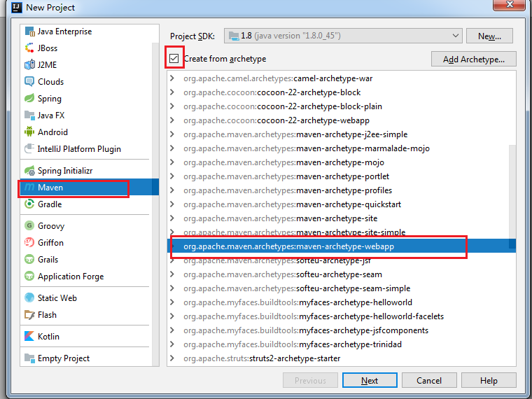Click the Next button
Image resolution: width=532 pixels, height=399 pixels.
[x=370, y=380]
